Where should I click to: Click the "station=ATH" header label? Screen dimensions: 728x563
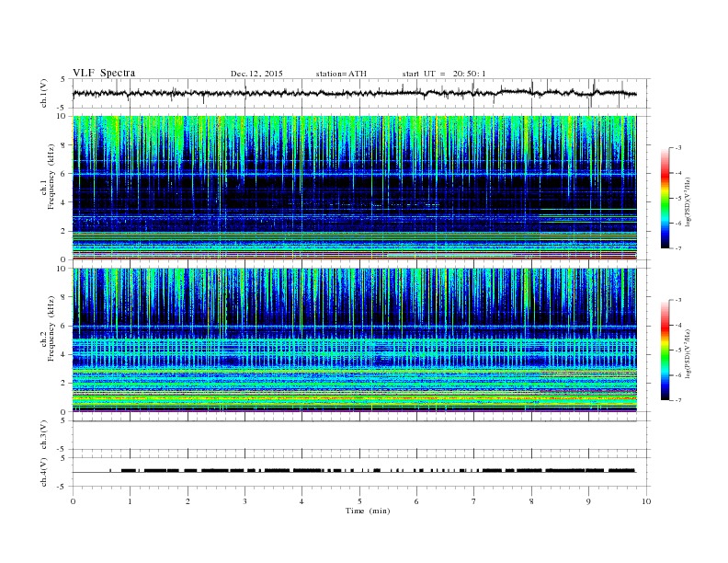coord(341,74)
